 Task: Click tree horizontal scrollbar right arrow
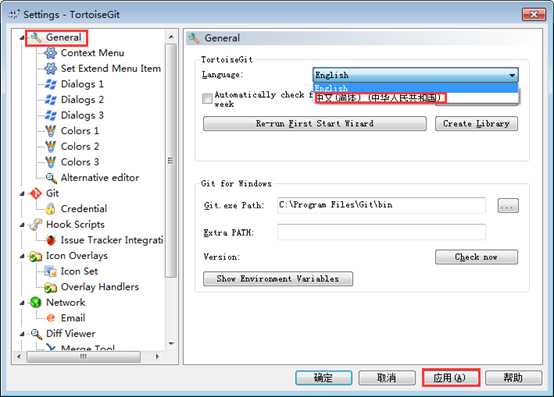click(157, 356)
